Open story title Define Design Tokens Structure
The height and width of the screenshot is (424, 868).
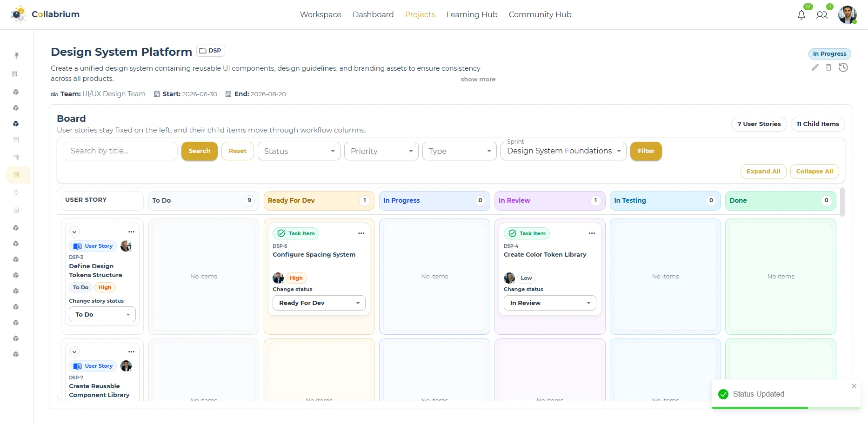pos(96,271)
